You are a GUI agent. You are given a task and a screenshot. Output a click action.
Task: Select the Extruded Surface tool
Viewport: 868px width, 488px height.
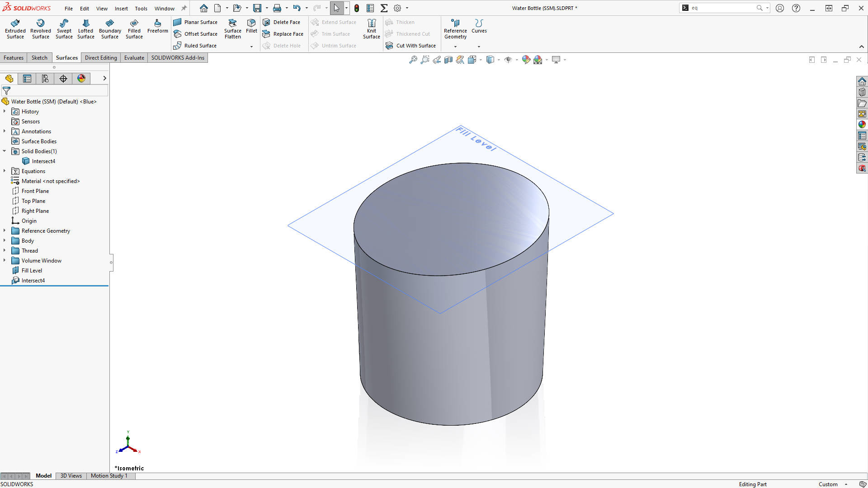click(x=15, y=28)
